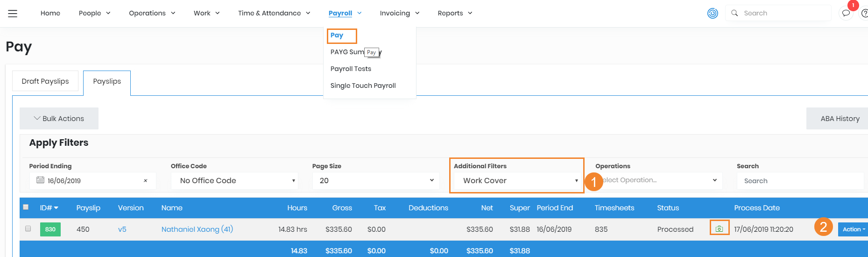
Task: Open the Select Operation dropdown
Action: pyautogui.click(x=659, y=180)
